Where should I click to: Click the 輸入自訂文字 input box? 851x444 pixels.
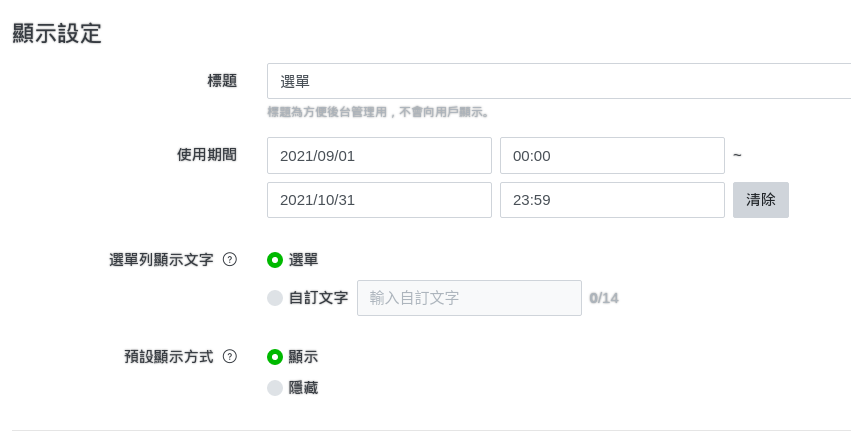coord(469,298)
